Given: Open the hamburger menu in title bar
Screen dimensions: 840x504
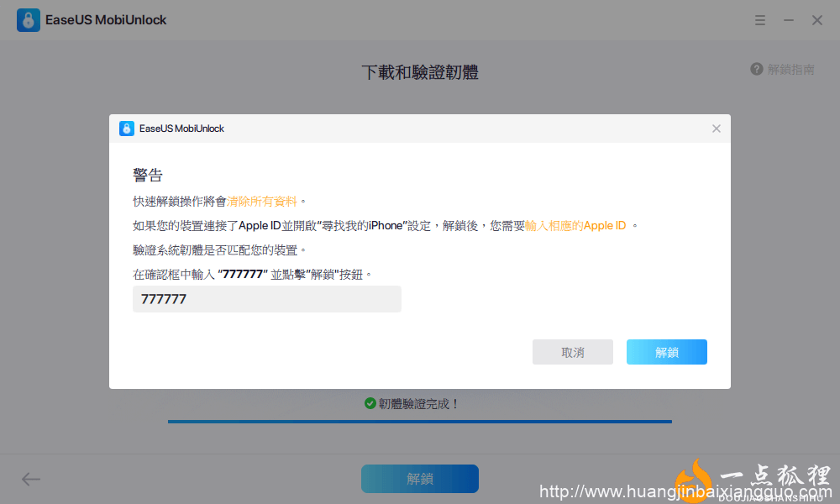Looking at the screenshot, I should [759, 20].
